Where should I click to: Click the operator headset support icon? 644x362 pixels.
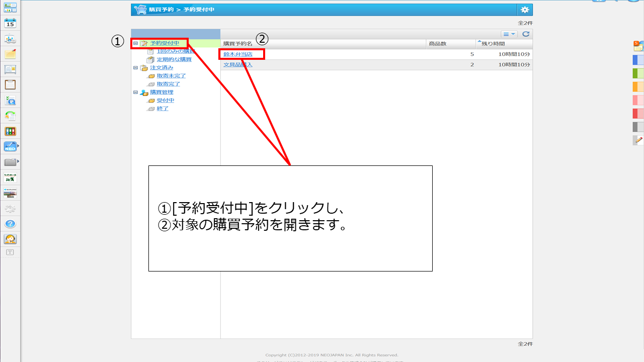coord(10,239)
